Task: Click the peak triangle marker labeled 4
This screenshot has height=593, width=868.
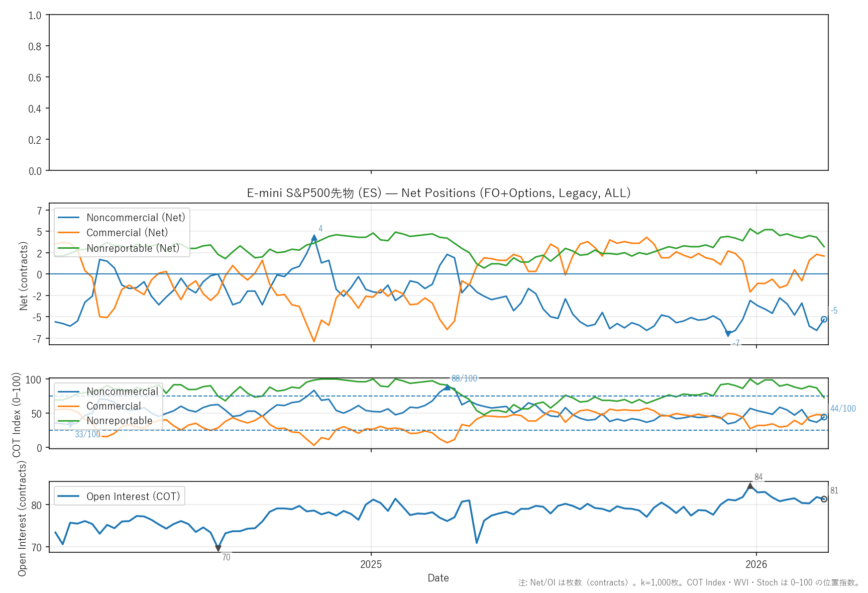Action: [x=314, y=238]
